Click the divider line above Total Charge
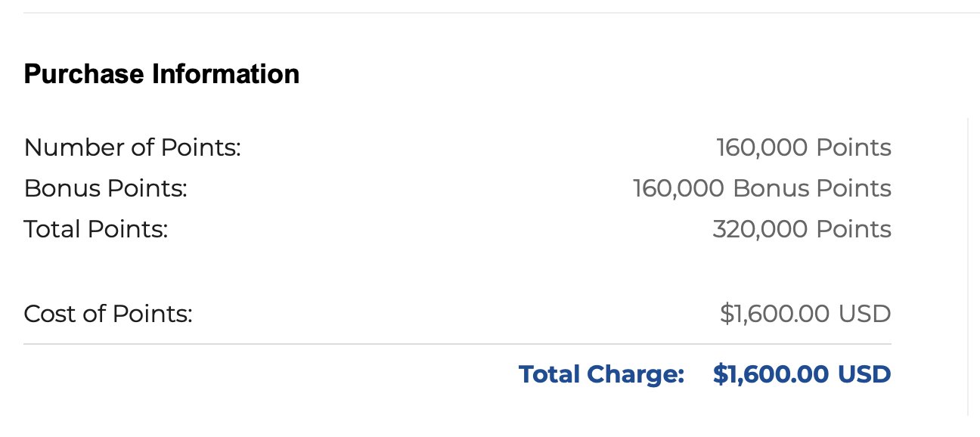 tap(457, 344)
